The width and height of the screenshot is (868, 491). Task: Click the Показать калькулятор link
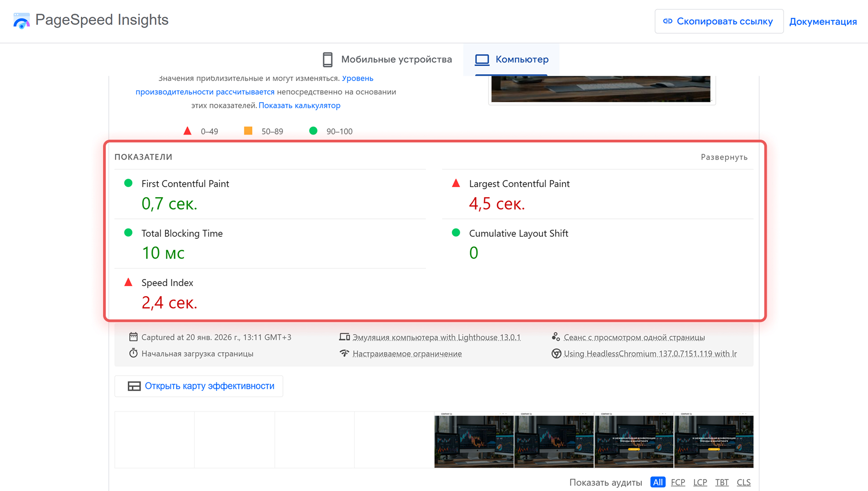tap(299, 105)
